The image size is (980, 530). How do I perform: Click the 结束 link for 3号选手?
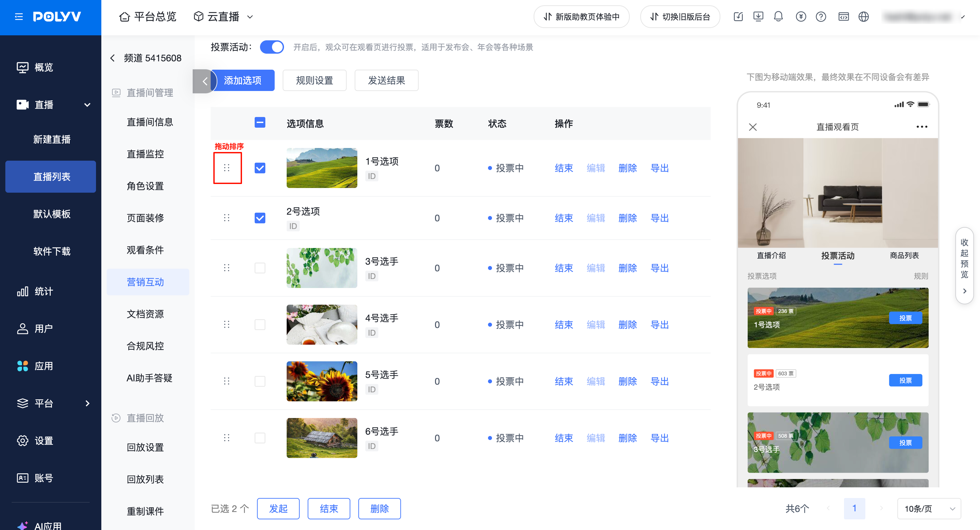coord(564,268)
